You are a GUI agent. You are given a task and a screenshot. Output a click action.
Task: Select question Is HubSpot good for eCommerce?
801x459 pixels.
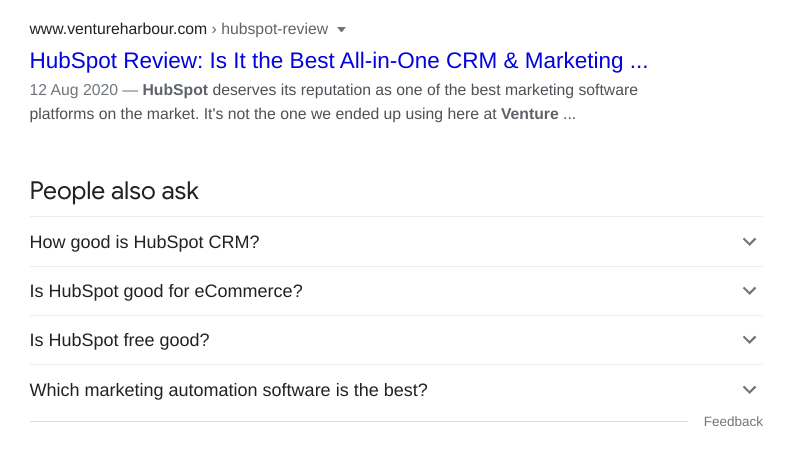point(166,291)
